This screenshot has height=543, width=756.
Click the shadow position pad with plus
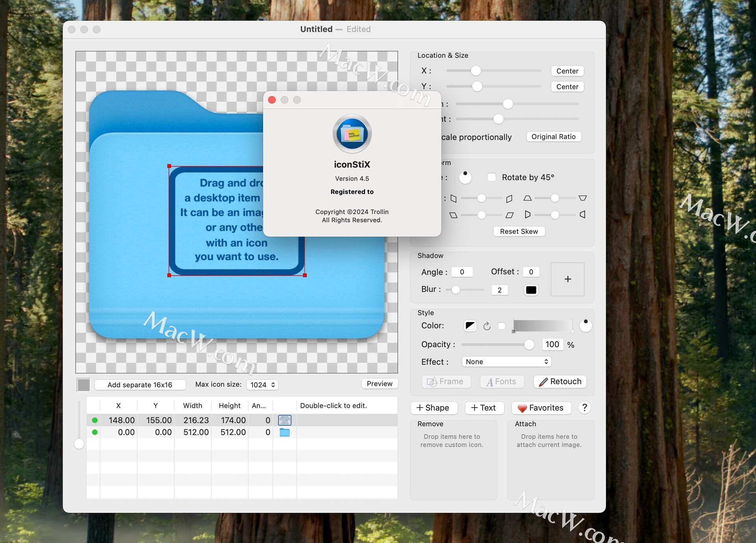567,279
